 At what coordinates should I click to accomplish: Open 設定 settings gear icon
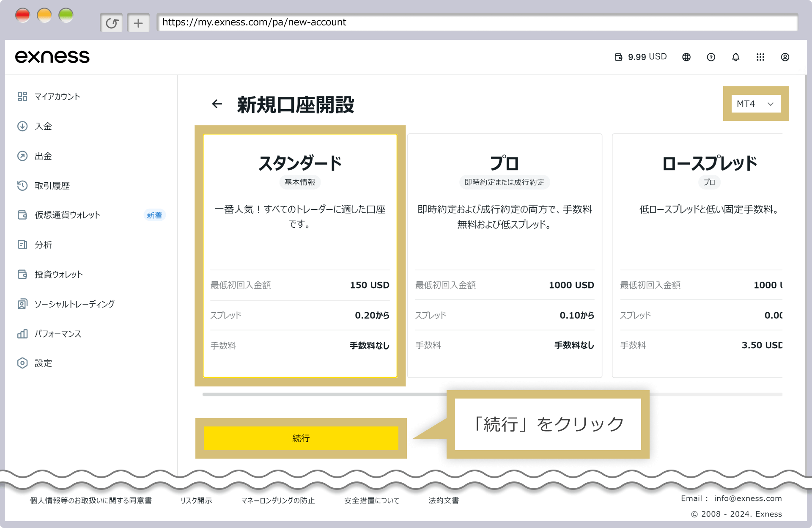22,363
